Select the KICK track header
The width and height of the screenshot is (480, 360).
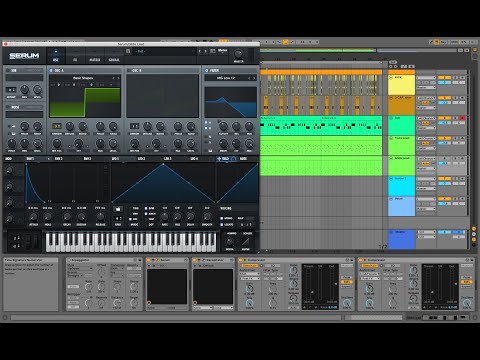coord(401,85)
